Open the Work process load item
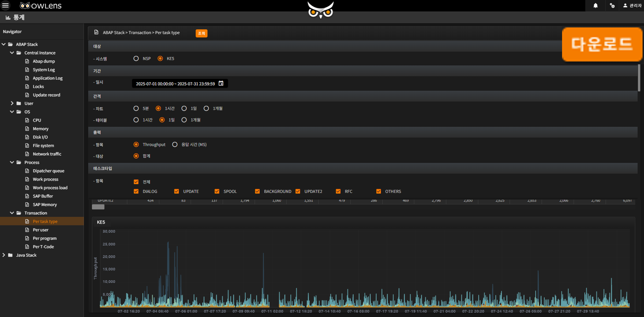Image resolution: width=644 pixels, height=317 pixels. [x=50, y=188]
